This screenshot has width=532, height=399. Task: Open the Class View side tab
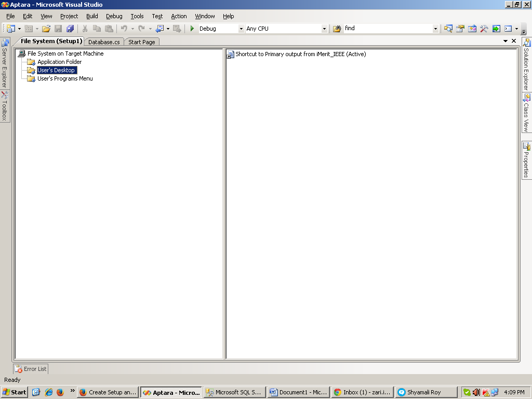(526, 113)
